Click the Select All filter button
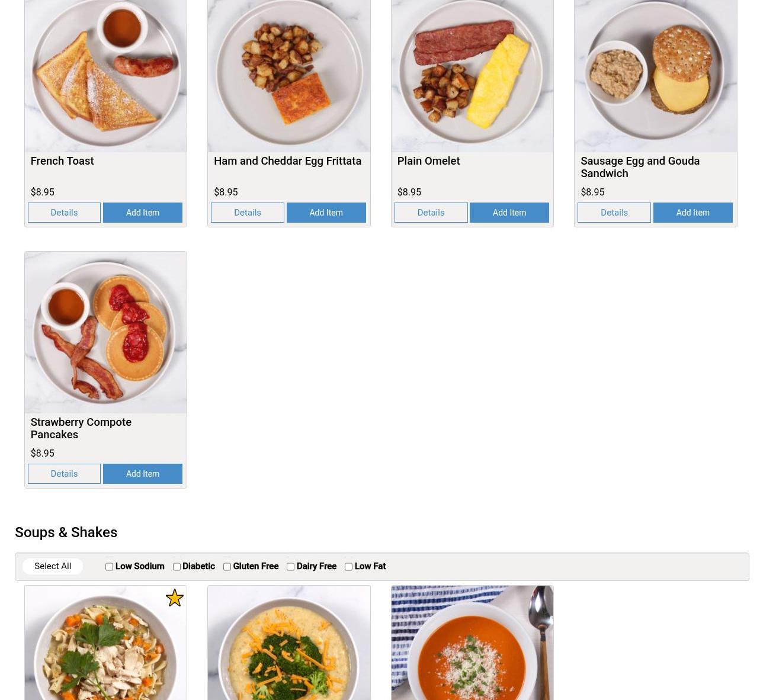The width and height of the screenshot is (776, 700). point(53,566)
